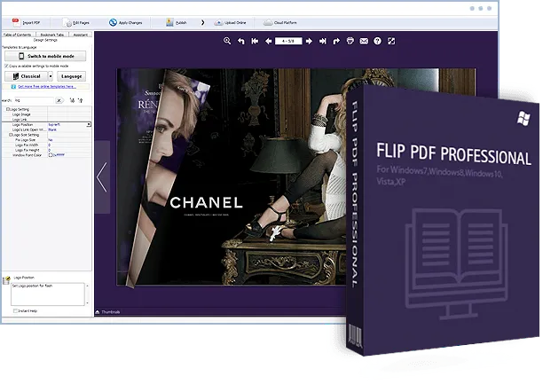This screenshot has width=543, height=392.
Task: Click the Language button
Action: pos(71,76)
